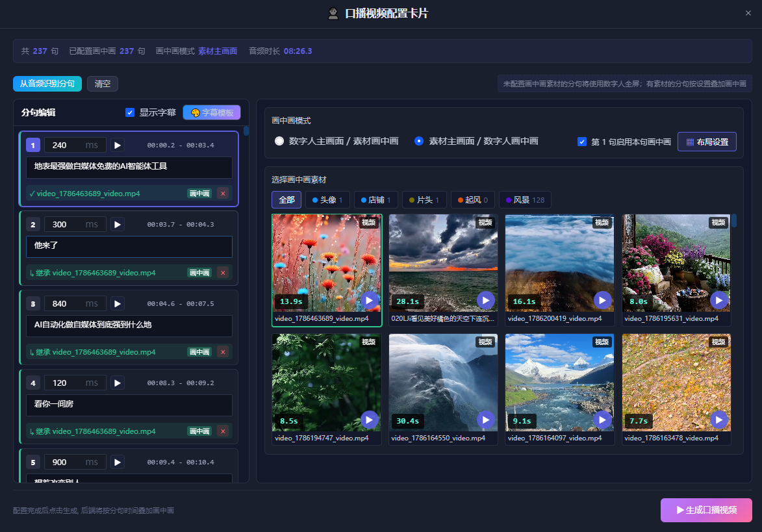Open the 全部 material filter tab
Viewport: 762px width, 532px height.
coord(286,199)
